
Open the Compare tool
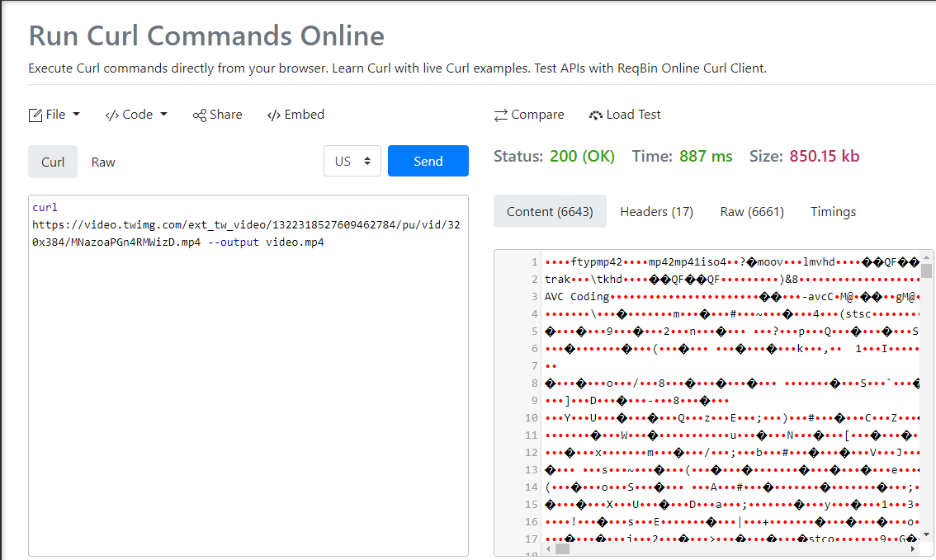pyautogui.click(x=529, y=115)
